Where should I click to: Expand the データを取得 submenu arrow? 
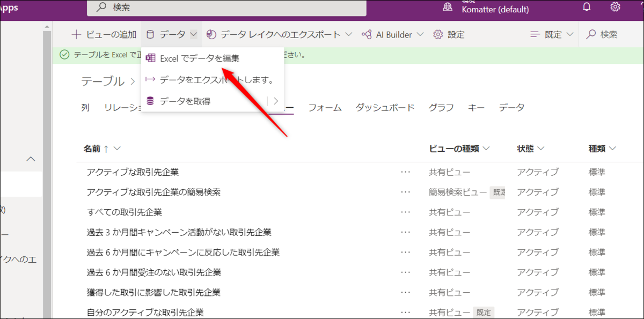pyautogui.click(x=275, y=100)
